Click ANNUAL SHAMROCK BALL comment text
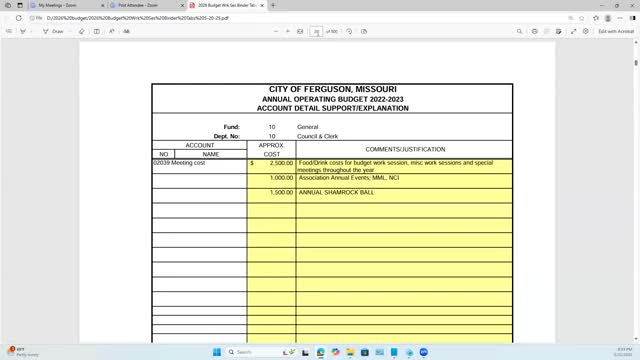Screen dimensions: 640x360 tap(336, 192)
